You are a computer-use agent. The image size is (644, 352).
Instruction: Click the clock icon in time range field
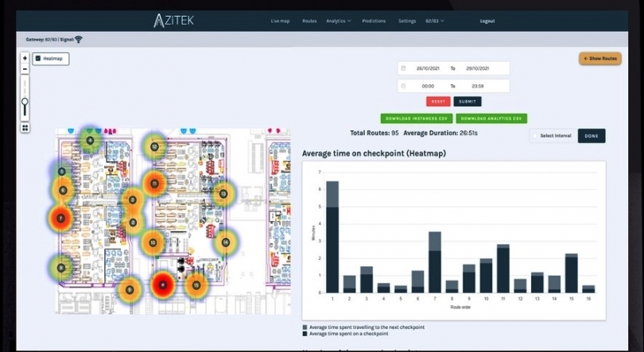click(404, 86)
